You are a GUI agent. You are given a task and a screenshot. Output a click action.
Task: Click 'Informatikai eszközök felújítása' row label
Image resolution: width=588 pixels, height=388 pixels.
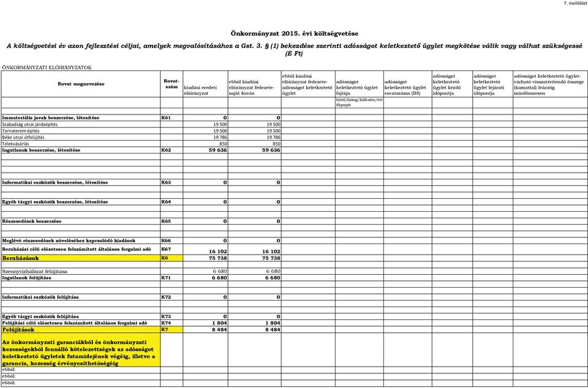point(40,297)
